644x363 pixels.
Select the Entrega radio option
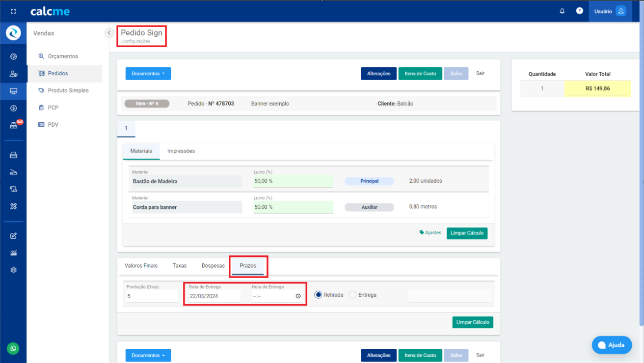pyautogui.click(x=352, y=295)
